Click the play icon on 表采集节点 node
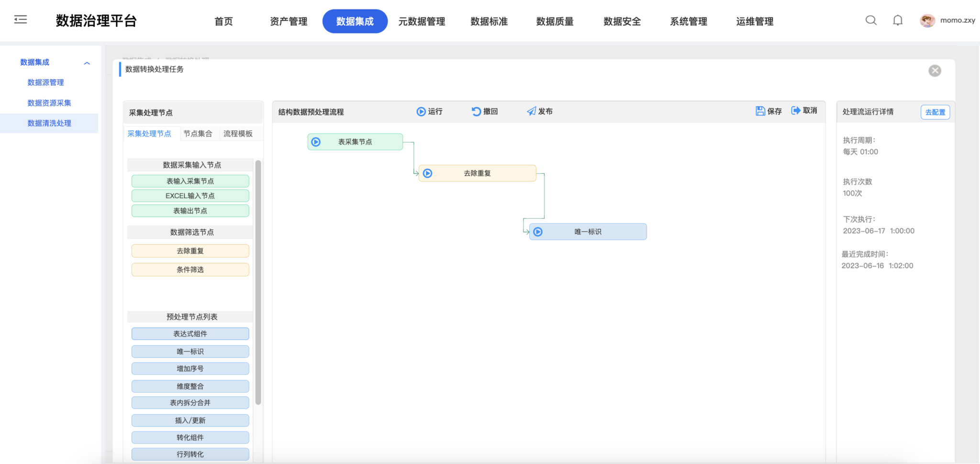 pos(316,141)
